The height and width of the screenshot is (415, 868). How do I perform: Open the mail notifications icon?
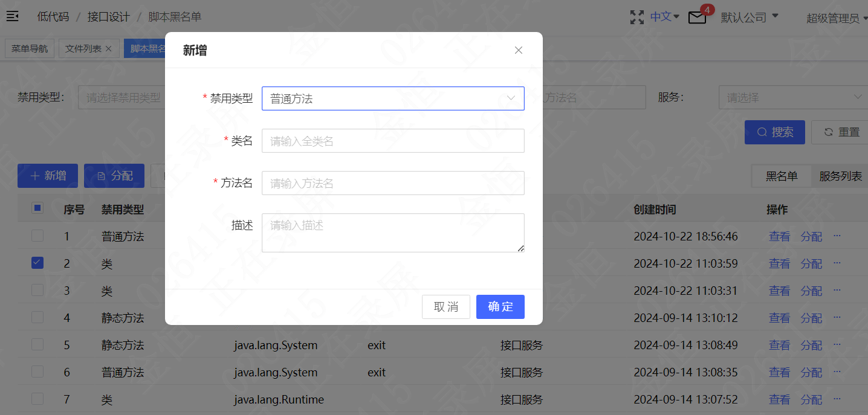[x=697, y=18]
